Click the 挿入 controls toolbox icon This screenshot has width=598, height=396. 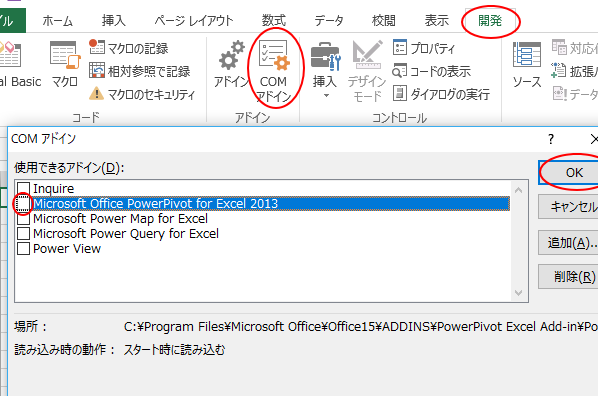[x=325, y=57]
